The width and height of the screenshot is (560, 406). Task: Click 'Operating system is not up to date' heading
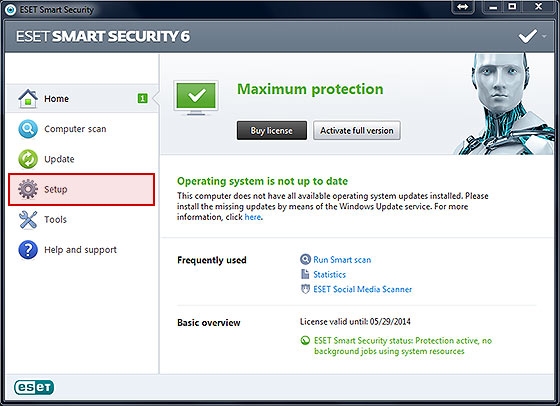click(262, 181)
